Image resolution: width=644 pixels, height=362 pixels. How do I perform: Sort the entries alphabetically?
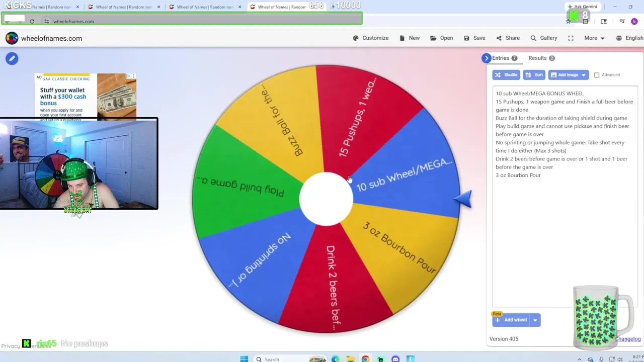pos(534,75)
